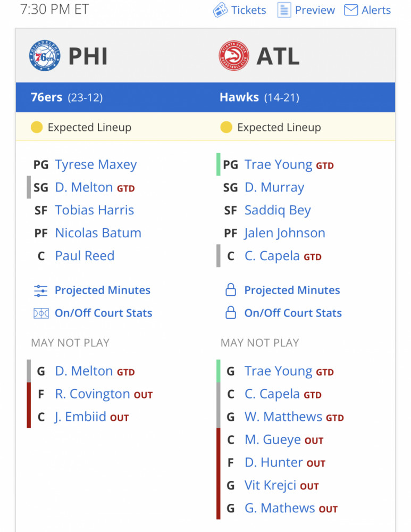Select D. Hunter in the injury list
This screenshot has height=532, width=411.
[274, 462]
